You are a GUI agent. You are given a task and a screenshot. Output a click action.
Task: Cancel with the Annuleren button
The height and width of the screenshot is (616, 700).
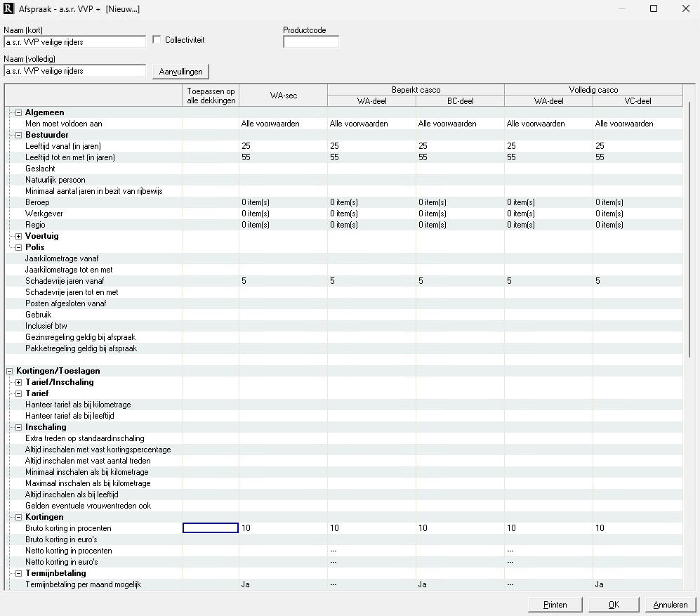671,604
